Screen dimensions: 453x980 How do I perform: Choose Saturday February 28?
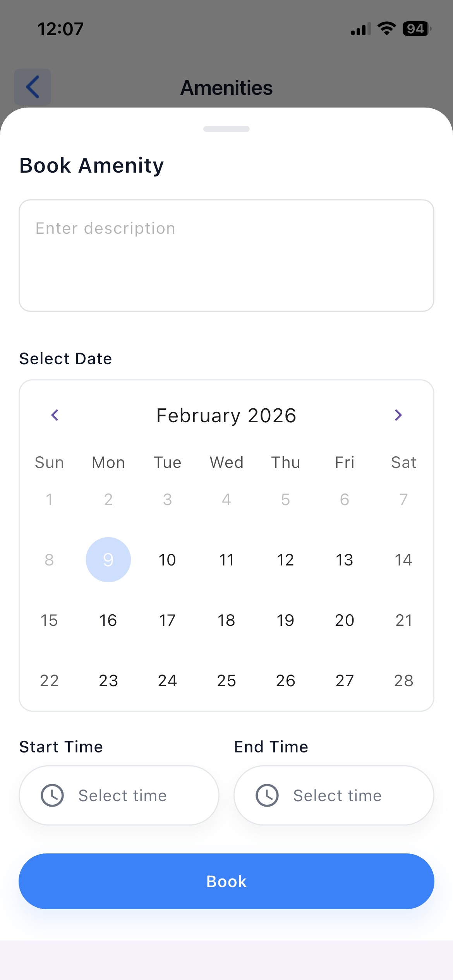[x=403, y=681]
